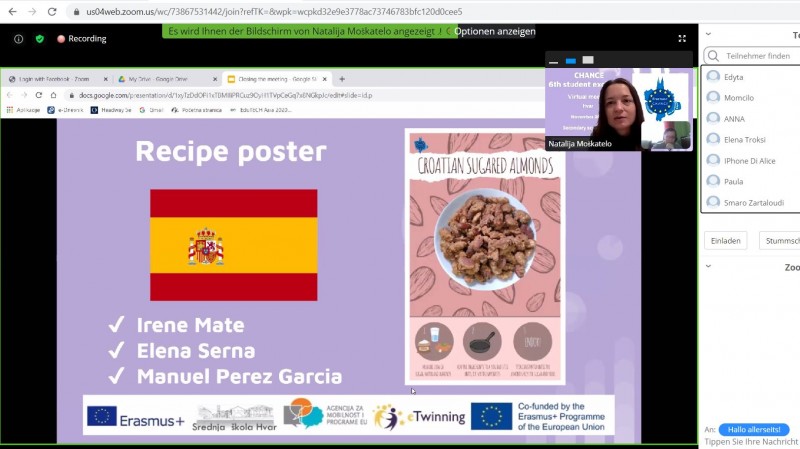
Task: Minimize the video thumbnail panel
Action: click(553, 61)
